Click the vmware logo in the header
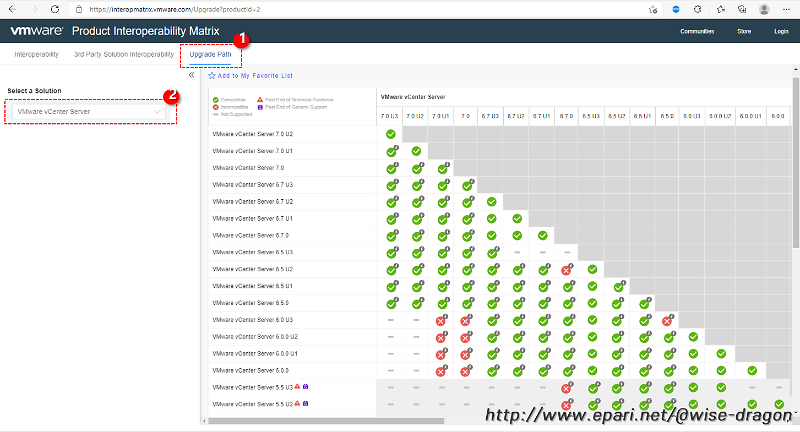The height and width of the screenshot is (432, 800). coord(37,31)
